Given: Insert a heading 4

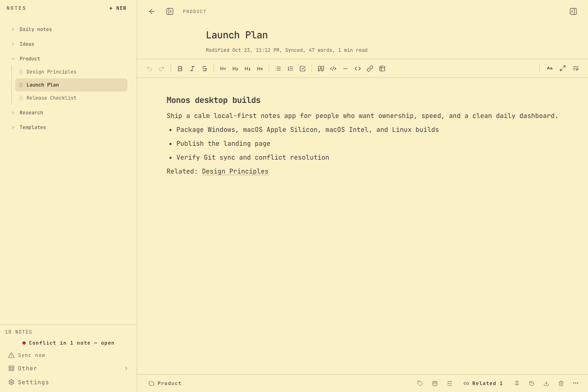Looking at the screenshot, I should pyautogui.click(x=260, y=69).
